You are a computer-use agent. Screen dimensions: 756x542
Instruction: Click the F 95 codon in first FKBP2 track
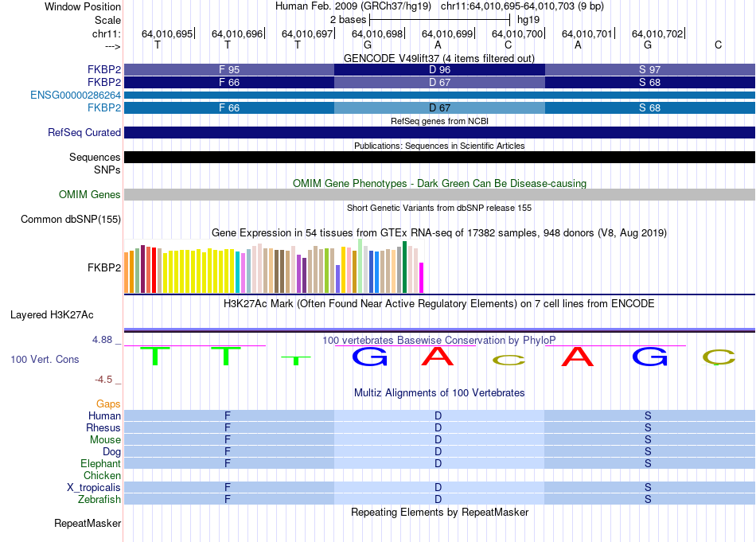pos(229,69)
